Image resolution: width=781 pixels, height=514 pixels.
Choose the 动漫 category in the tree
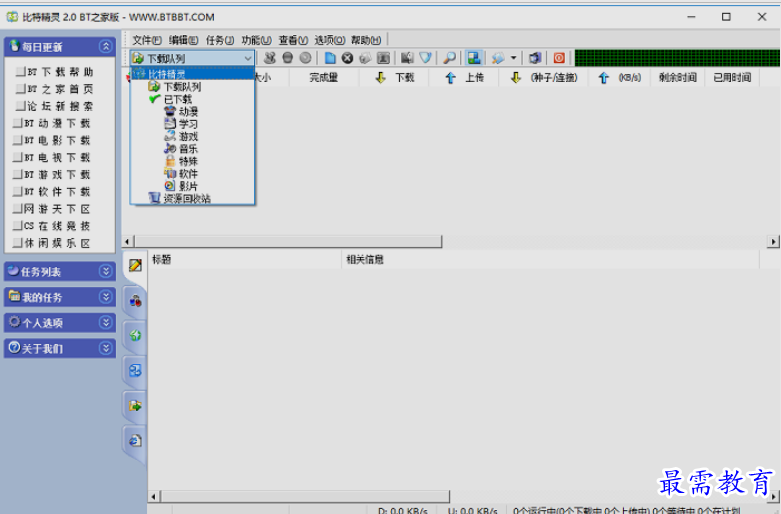[188, 112]
